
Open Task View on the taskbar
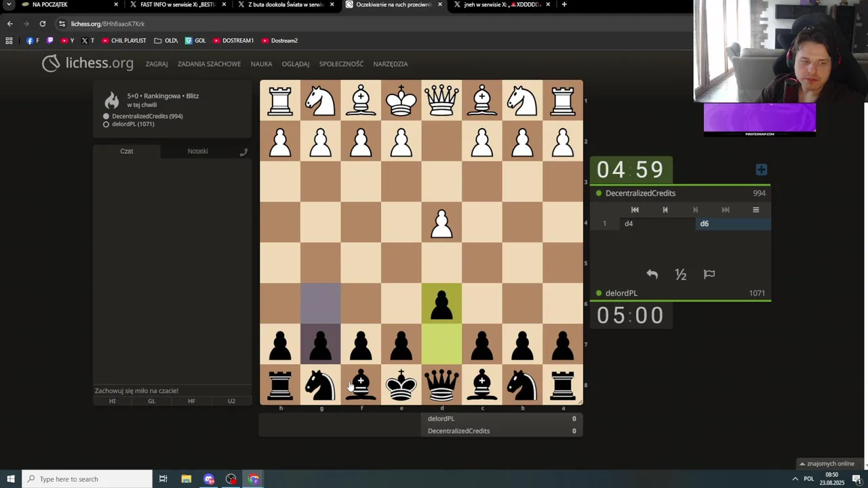pyautogui.click(x=163, y=479)
